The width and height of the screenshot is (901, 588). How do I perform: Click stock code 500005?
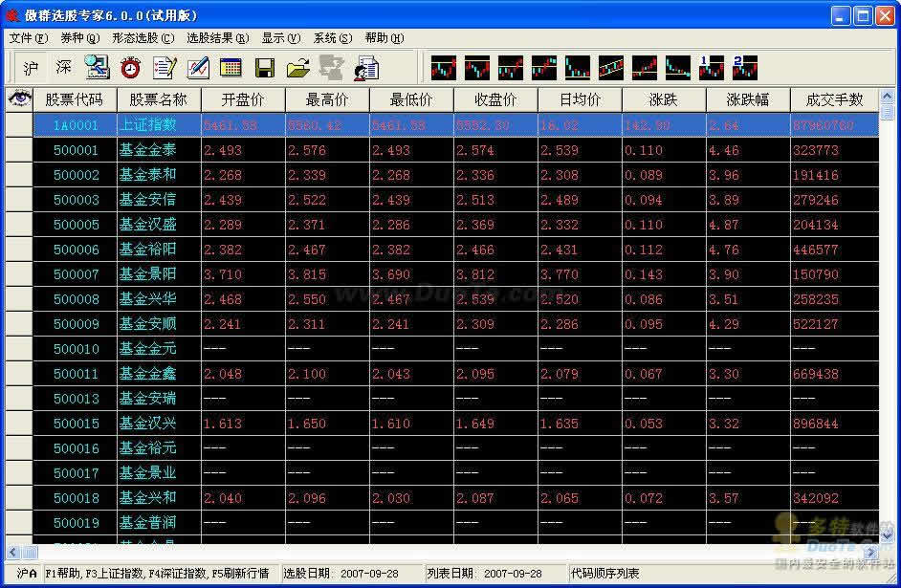point(76,225)
